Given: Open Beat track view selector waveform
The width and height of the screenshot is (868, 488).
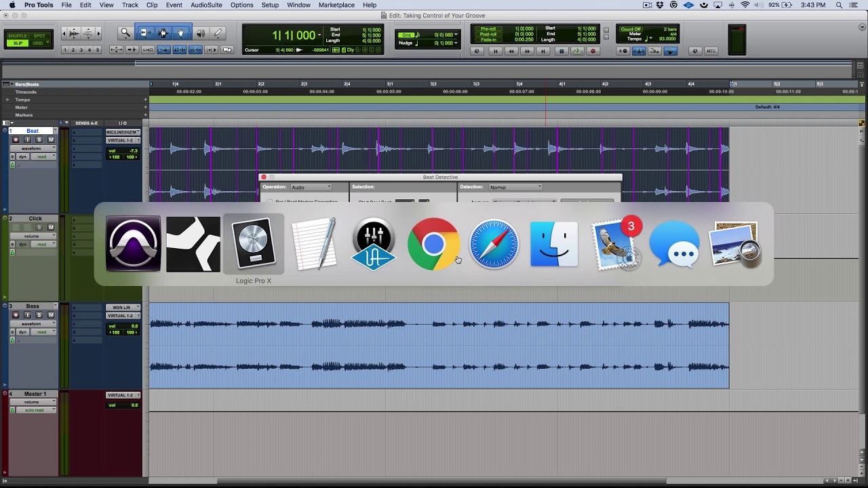Looking at the screenshot, I should pyautogui.click(x=32, y=148).
